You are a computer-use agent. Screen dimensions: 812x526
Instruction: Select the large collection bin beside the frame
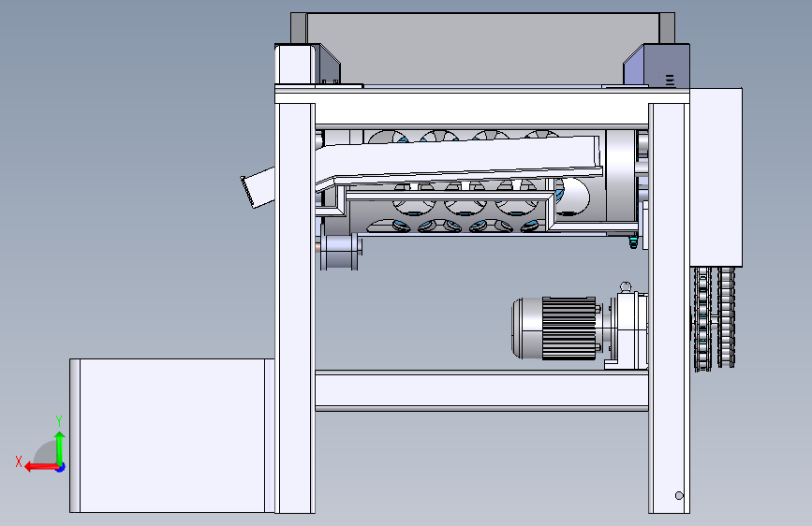click(172, 435)
